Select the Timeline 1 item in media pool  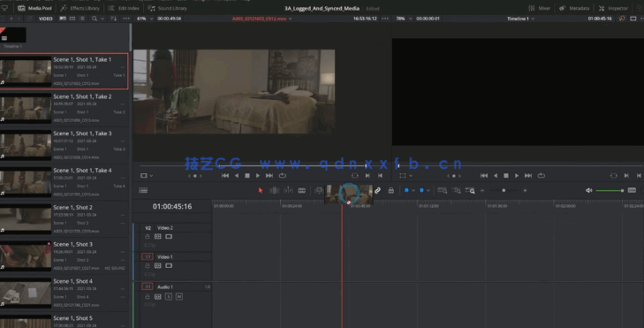[x=12, y=37]
